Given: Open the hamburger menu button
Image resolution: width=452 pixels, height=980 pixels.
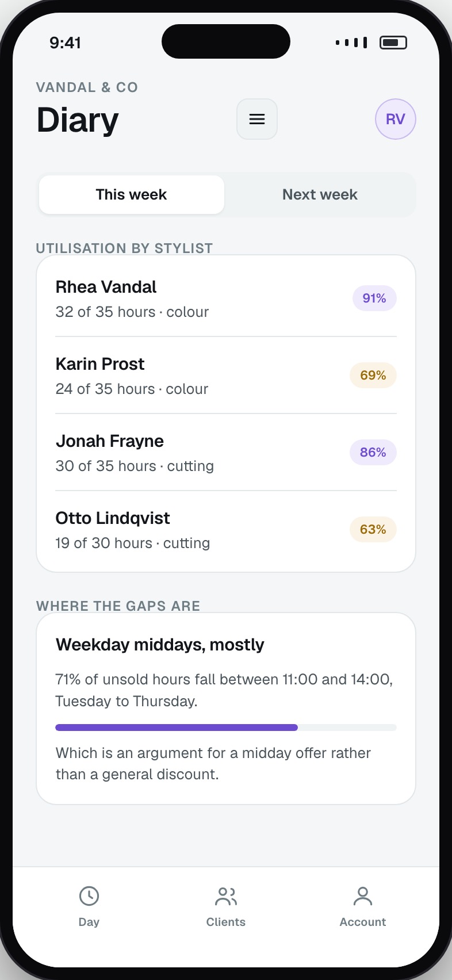Looking at the screenshot, I should 257,119.
